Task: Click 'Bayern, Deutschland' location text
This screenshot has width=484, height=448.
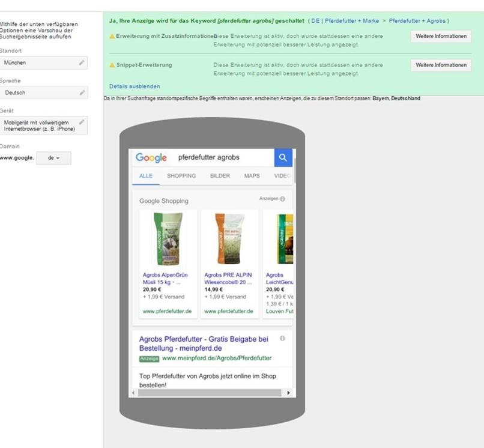Action: point(396,98)
